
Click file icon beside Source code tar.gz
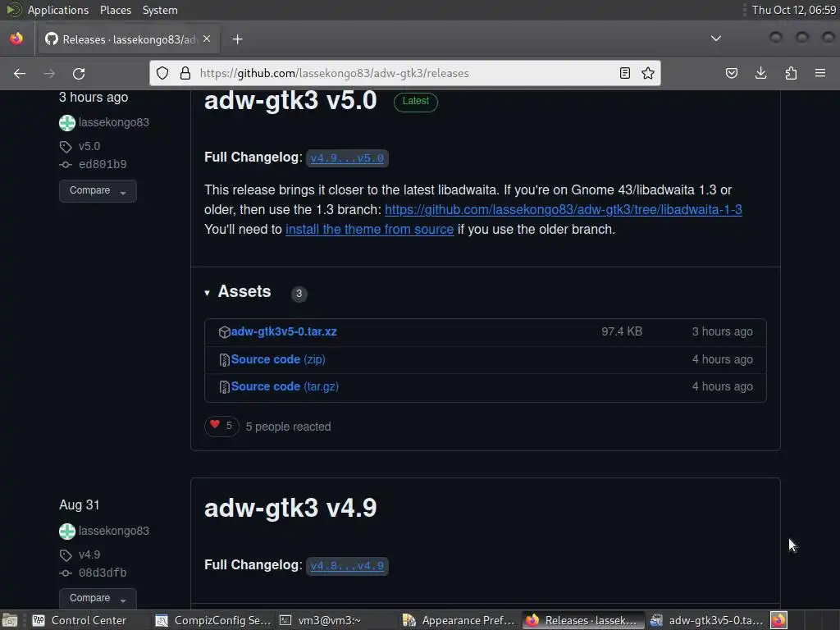[x=225, y=387]
